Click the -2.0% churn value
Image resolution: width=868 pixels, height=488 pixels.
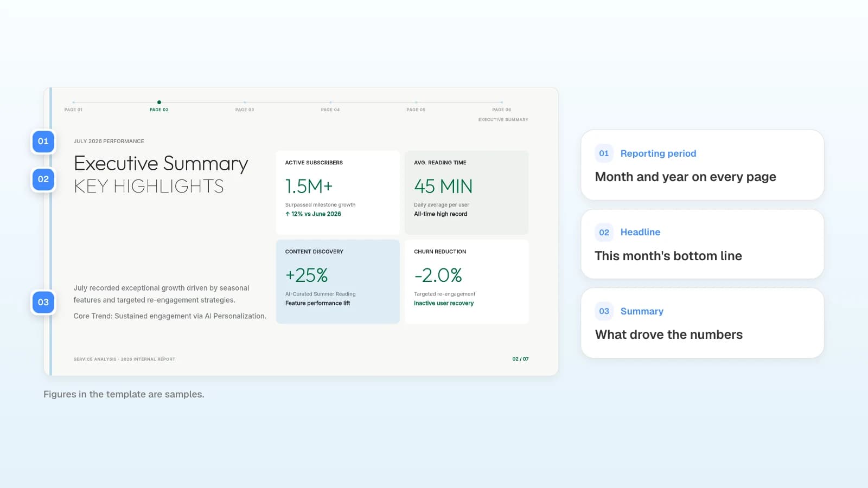tap(438, 275)
